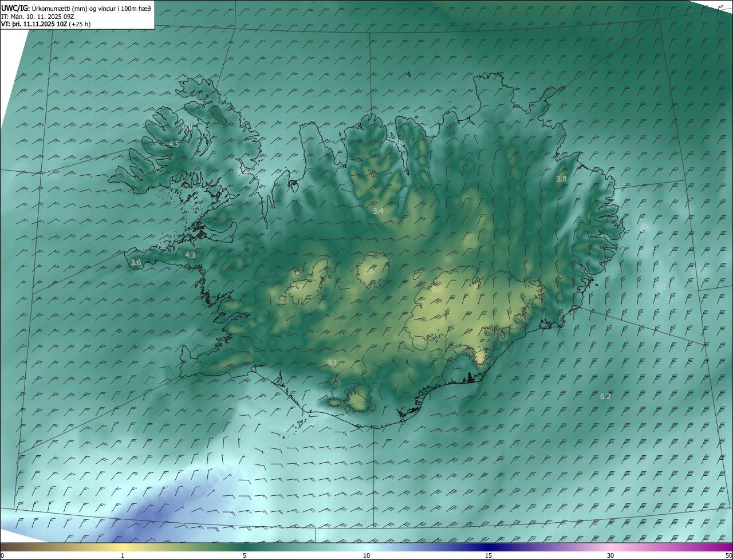
Task: Click the 4.3 value label on the map
Action: [190, 255]
